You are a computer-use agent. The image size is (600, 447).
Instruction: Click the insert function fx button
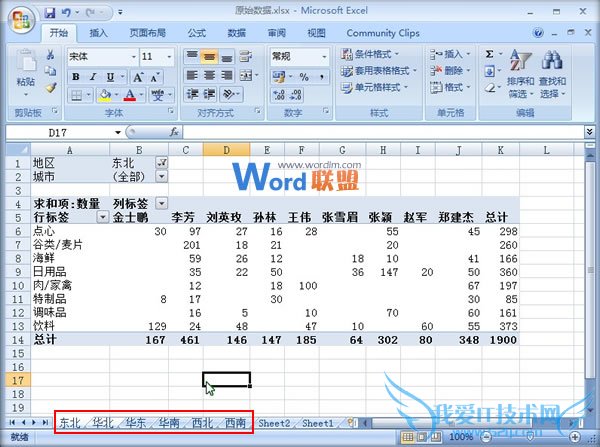pyautogui.click(x=174, y=132)
